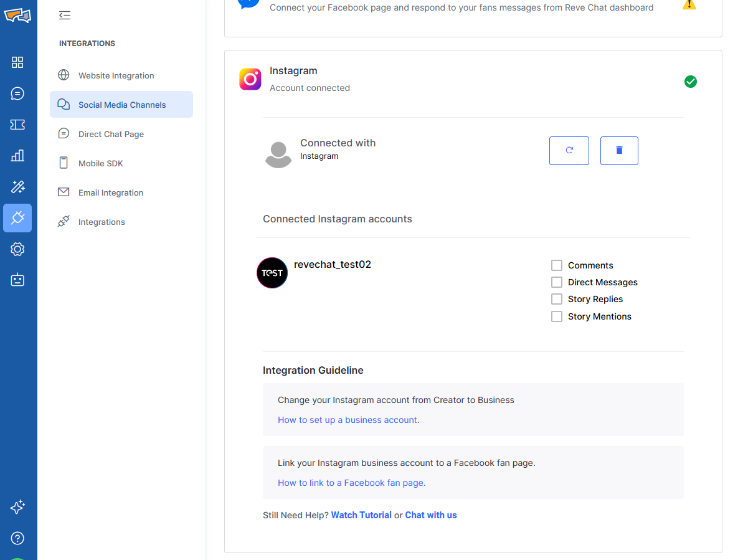The image size is (743, 560).
Task: Click the INTEGRATIONS section header
Action: click(87, 43)
